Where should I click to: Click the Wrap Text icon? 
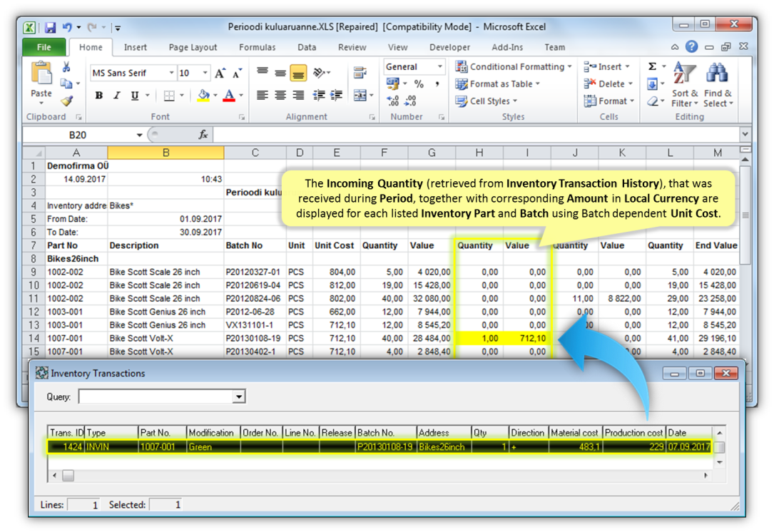[x=360, y=73]
